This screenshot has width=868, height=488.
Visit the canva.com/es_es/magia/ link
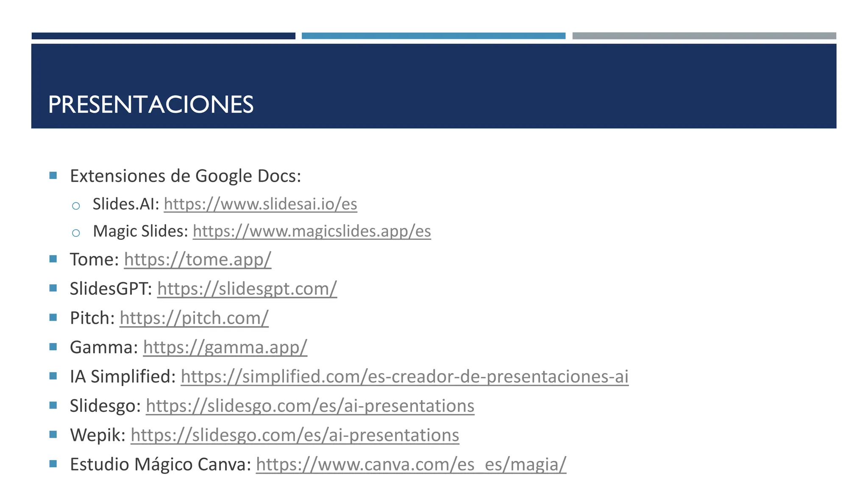pyautogui.click(x=411, y=464)
